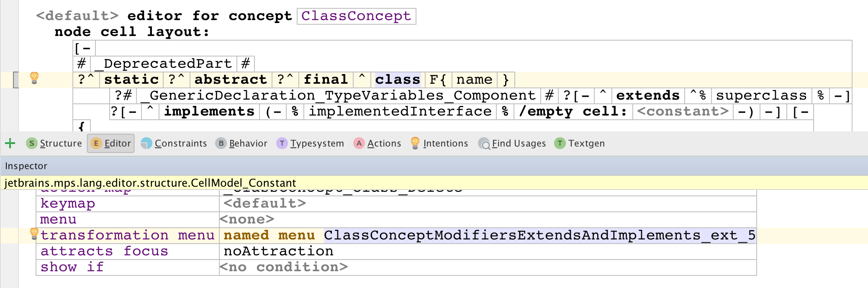This screenshot has height=288, width=868.
Task: Click the green plus add-aspect icon
Action: click(x=10, y=144)
